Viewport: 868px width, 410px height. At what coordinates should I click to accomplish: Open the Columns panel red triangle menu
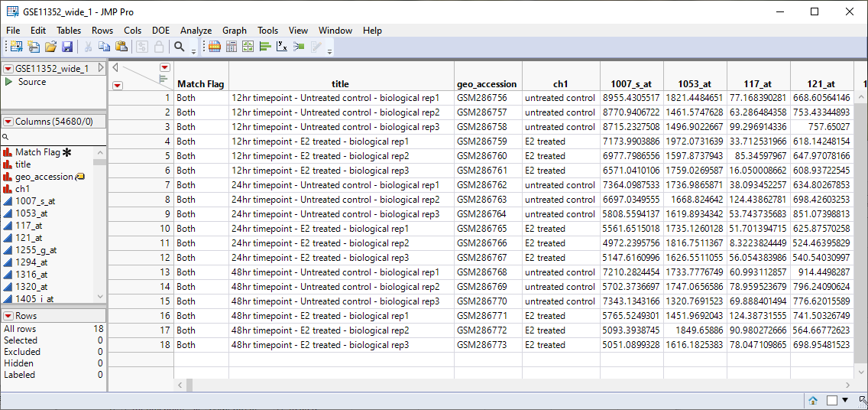8,122
